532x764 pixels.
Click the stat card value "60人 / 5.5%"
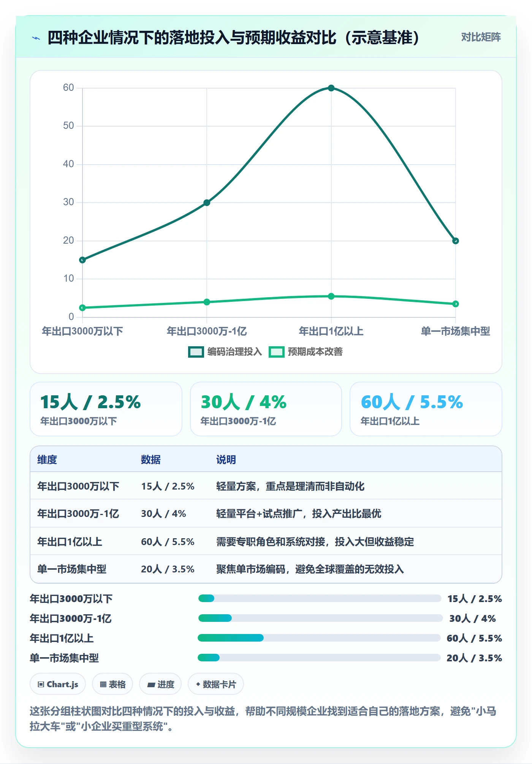[412, 402]
